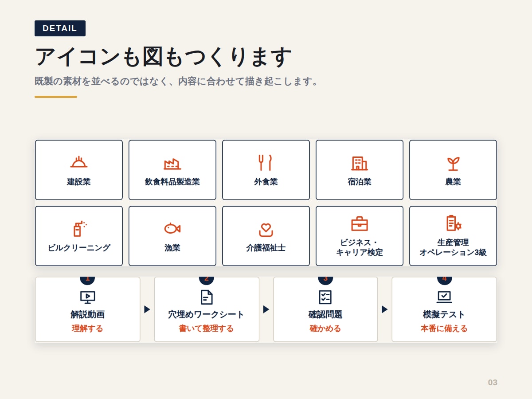The height and width of the screenshot is (399, 532).
Task: Click the 模擬テスト step title
Action: click(444, 315)
